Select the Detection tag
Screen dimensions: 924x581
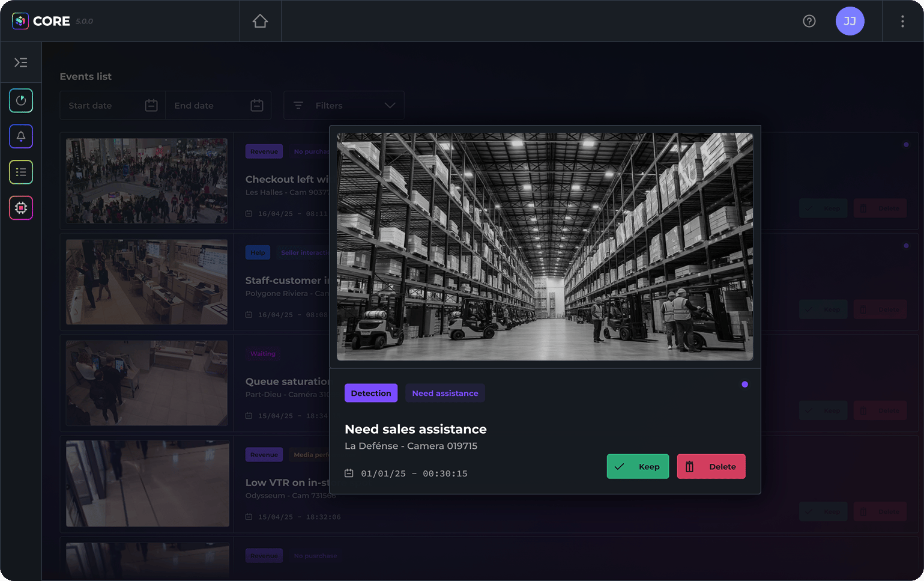click(370, 393)
